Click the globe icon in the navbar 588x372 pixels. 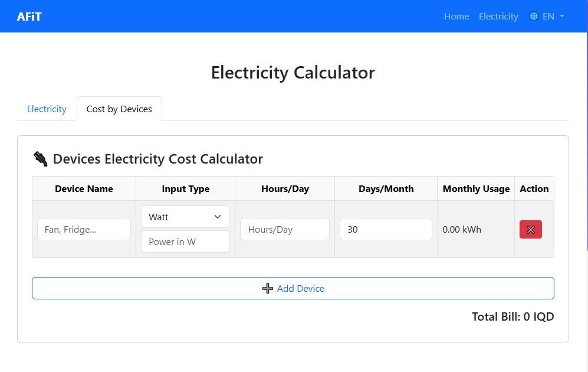534,16
